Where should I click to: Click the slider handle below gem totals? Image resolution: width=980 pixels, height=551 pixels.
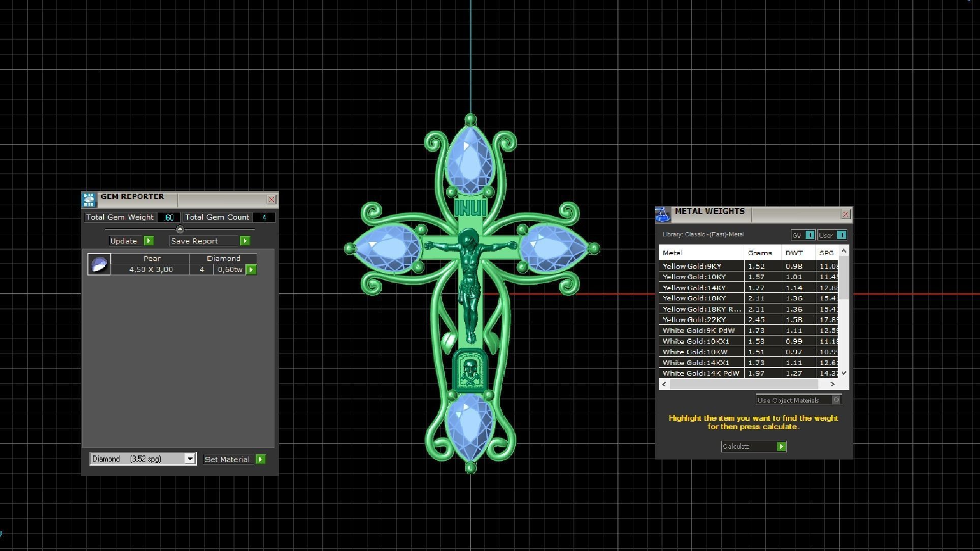tap(180, 229)
